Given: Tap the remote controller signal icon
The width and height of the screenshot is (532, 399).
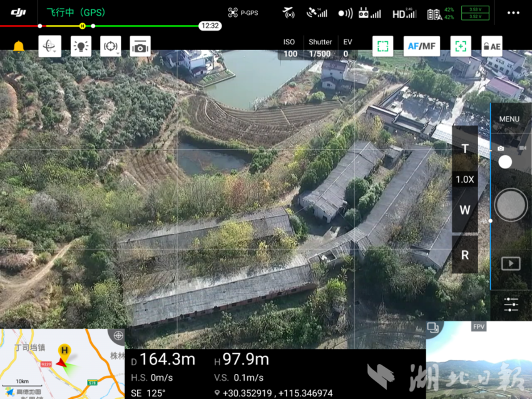Looking at the screenshot, I should (369, 13).
